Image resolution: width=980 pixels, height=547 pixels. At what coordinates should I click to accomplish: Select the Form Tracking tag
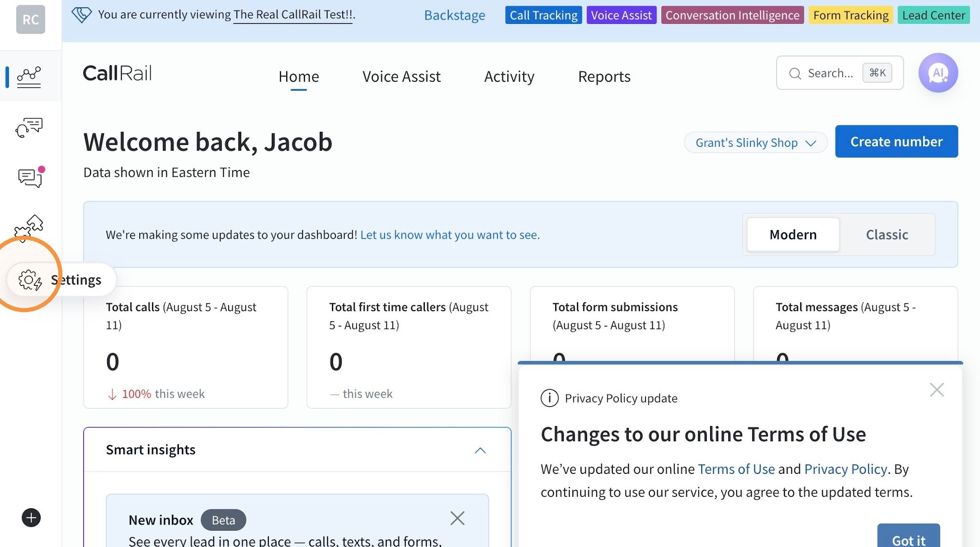coord(850,15)
